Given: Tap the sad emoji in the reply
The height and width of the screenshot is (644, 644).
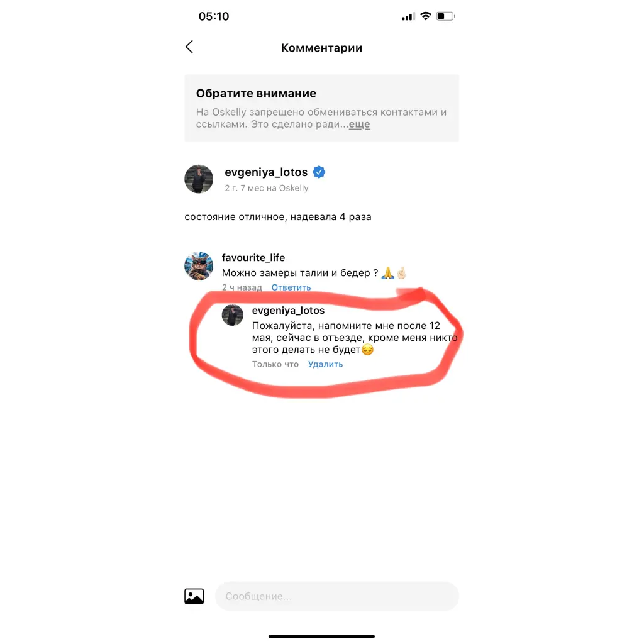Looking at the screenshot, I should click(x=367, y=350).
